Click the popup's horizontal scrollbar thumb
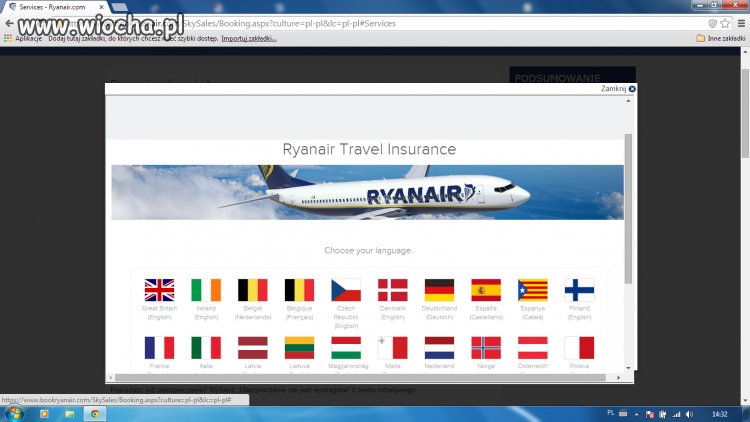The image size is (750, 422). pyautogui.click(x=360, y=378)
